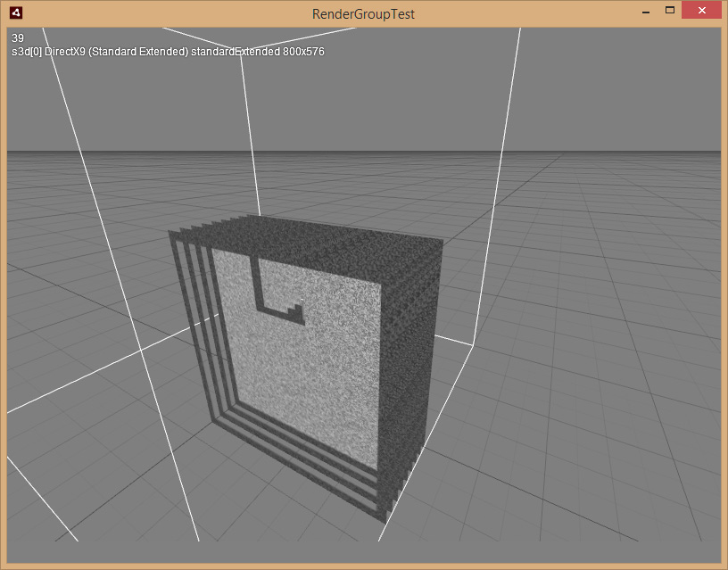Click the frame counter showing 39

[18, 38]
